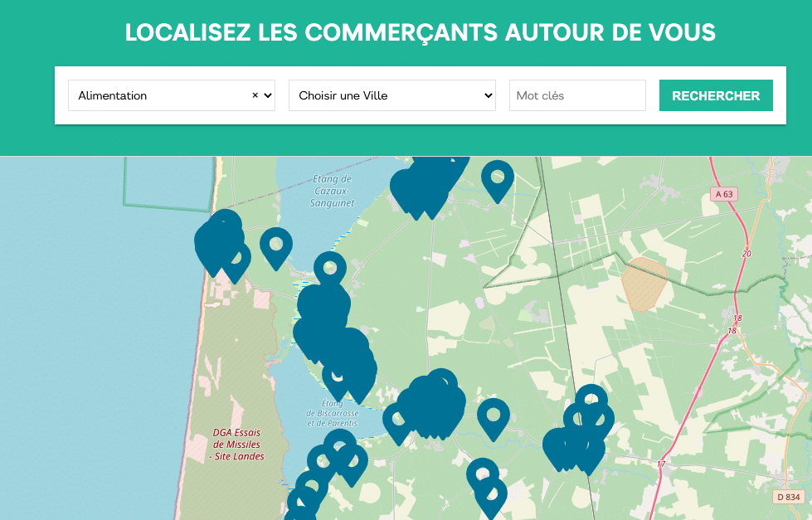This screenshot has height=520, width=812.
Task: Clear the Alimentation selection with the × icon
Action: (x=255, y=95)
